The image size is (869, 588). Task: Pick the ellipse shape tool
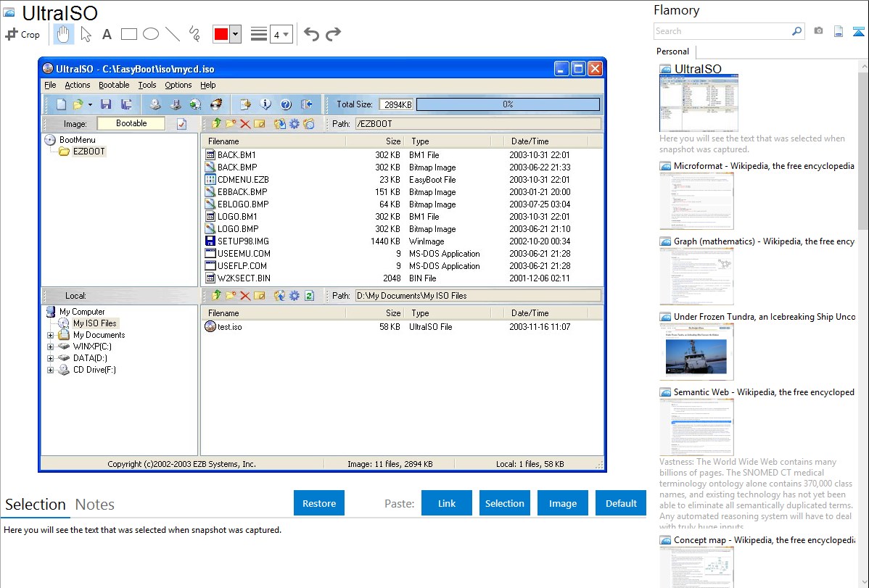click(x=151, y=34)
